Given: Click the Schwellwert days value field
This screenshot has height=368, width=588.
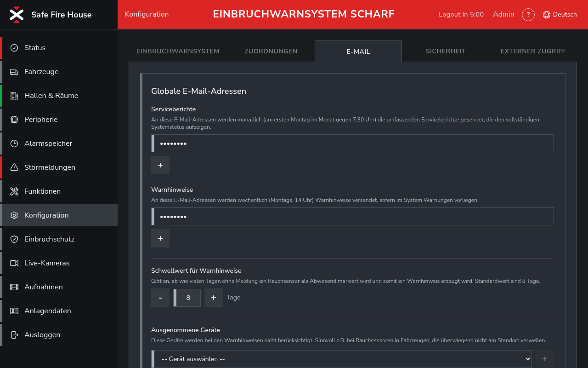Looking at the screenshot, I should click(x=187, y=298).
